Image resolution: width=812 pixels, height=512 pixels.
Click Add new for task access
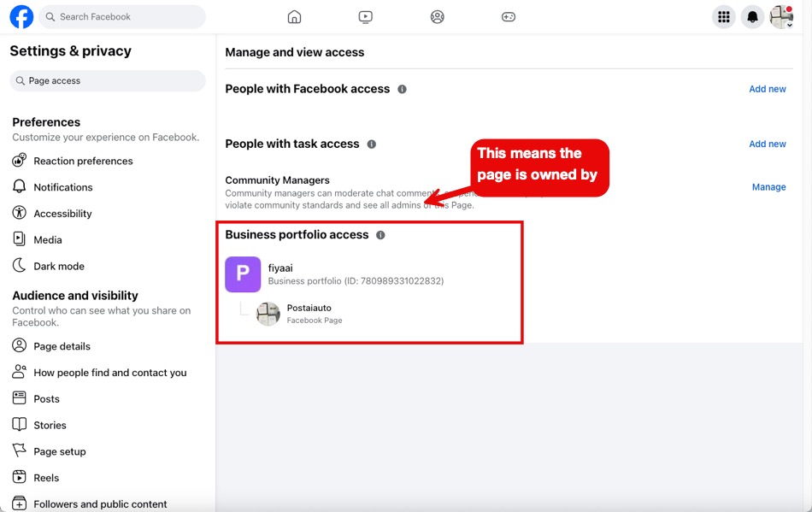767,144
